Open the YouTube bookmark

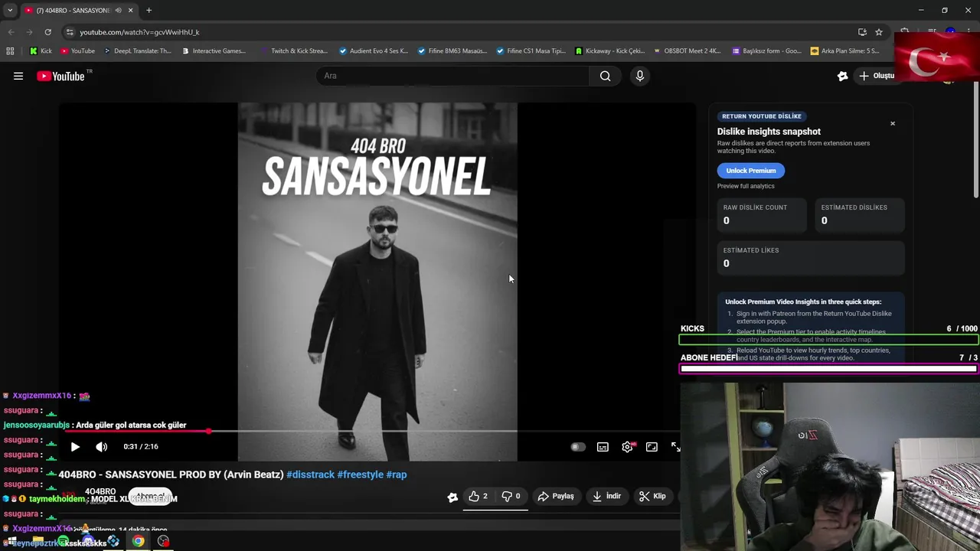pos(77,51)
